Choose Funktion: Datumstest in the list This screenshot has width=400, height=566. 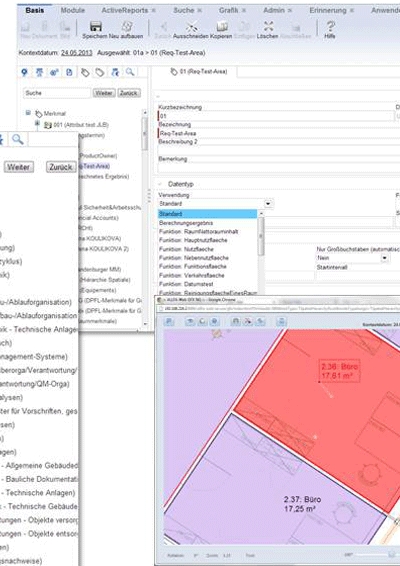click(x=186, y=284)
